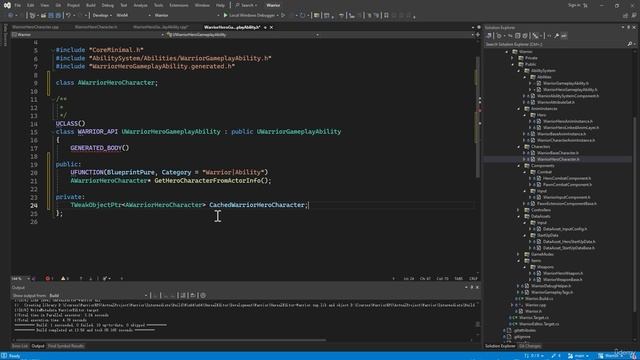The height and width of the screenshot is (360, 640).
Task: Click the Visual Studio logo icon
Action: [x=7, y=5]
